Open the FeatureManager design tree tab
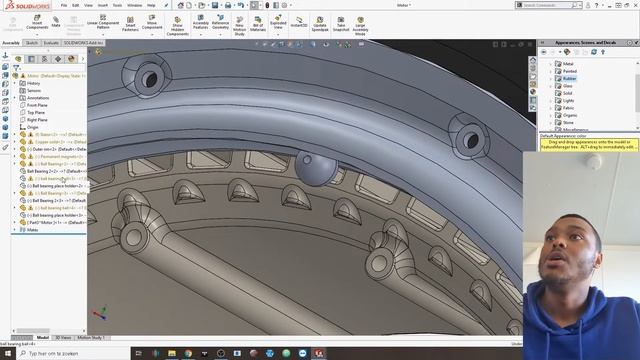Image resolution: width=640 pixels, height=360 pixels. click(x=18, y=59)
